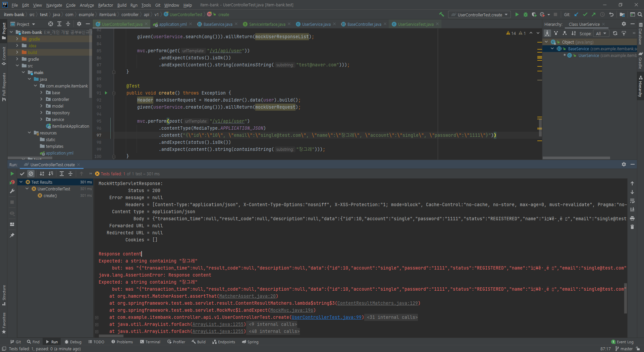Select the create() failed test row
This screenshot has width=644, height=352.
(55, 195)
